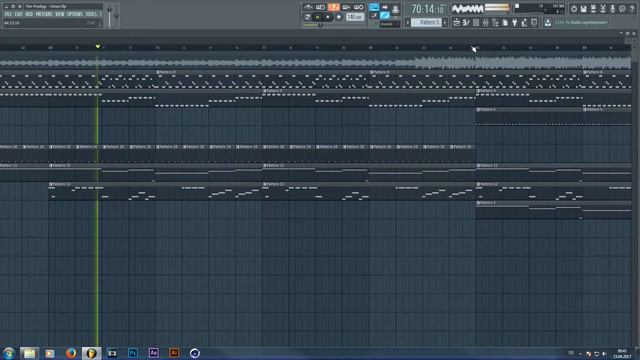This screenshot has height=360, width=640.
Task: Click the oscilloscope waveform display
Action: tap(468, 9)
